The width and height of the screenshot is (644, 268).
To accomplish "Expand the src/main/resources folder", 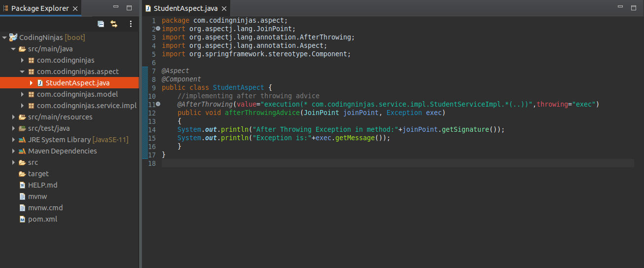I will pyautogui.click(x=13, y=117).
